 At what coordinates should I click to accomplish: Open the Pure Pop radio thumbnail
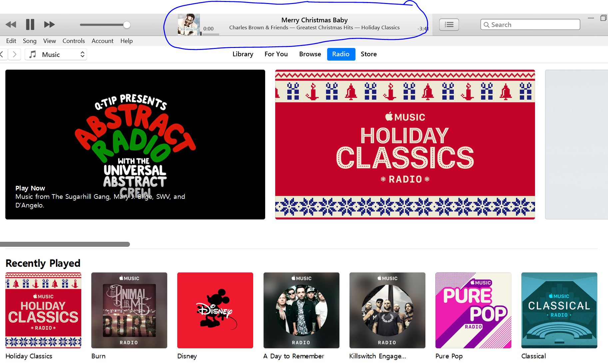click(x=473, y=310)
